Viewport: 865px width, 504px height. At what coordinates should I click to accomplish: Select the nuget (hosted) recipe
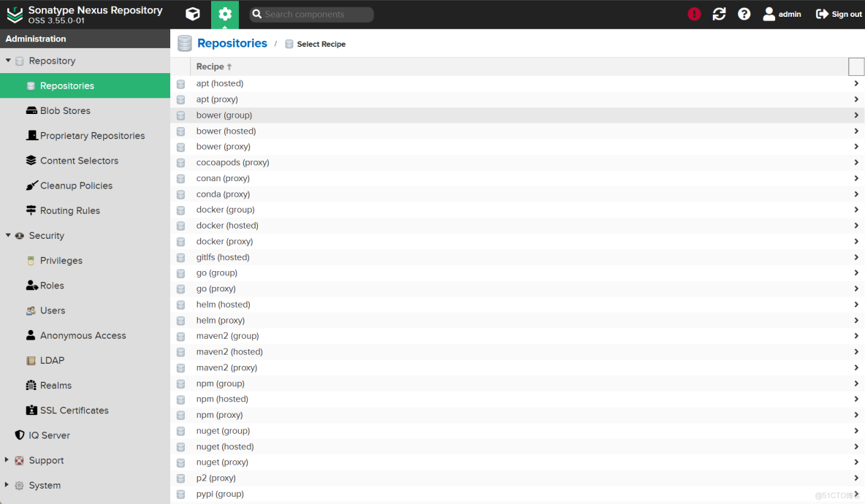517,446
